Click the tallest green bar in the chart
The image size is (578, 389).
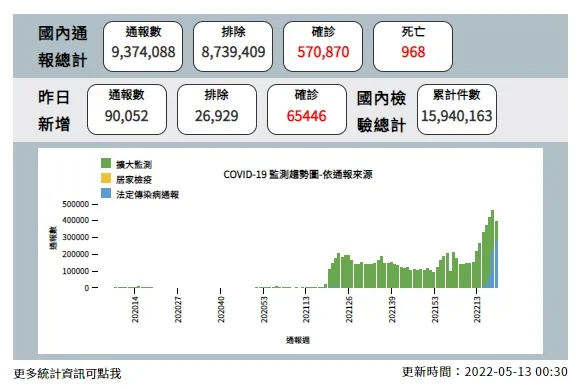[x=492, y=231]
